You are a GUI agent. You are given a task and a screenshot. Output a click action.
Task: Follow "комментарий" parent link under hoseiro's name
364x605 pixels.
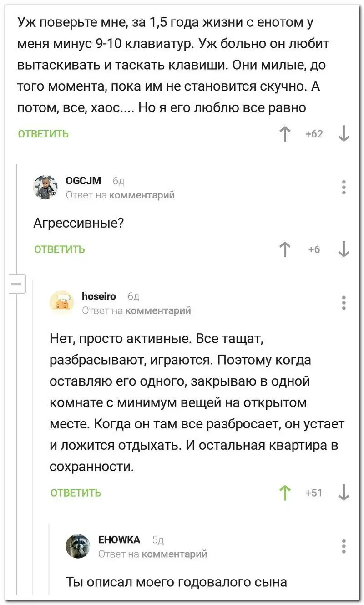coord(158,310)
